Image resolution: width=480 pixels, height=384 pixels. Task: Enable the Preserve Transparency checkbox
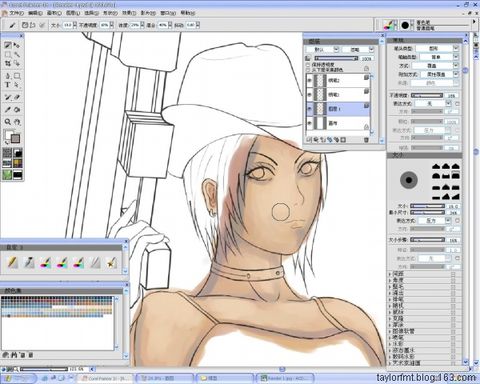pyautogui.click(x=308, y=65)
